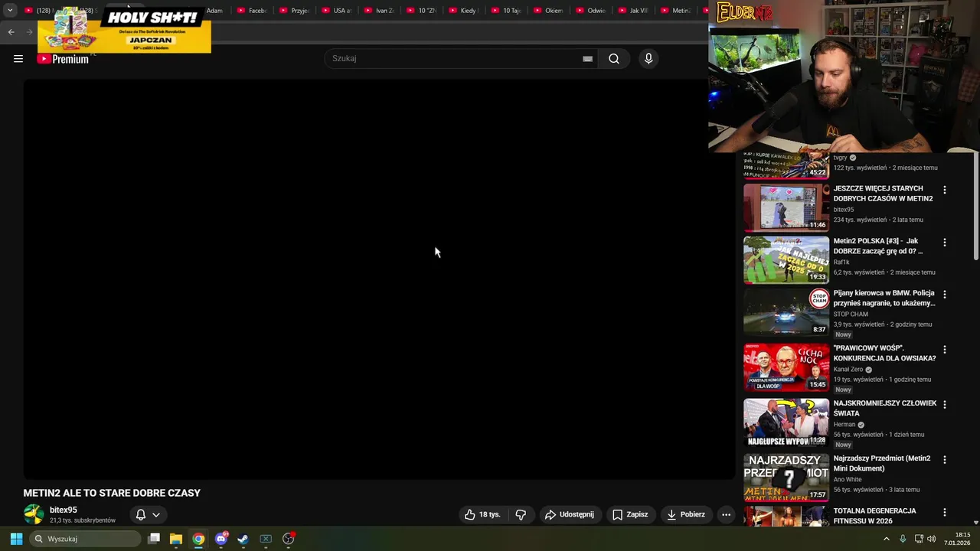Show hidden system tray icons chevron
Screen dimensions: 980x551
click(x=887, y=539)
